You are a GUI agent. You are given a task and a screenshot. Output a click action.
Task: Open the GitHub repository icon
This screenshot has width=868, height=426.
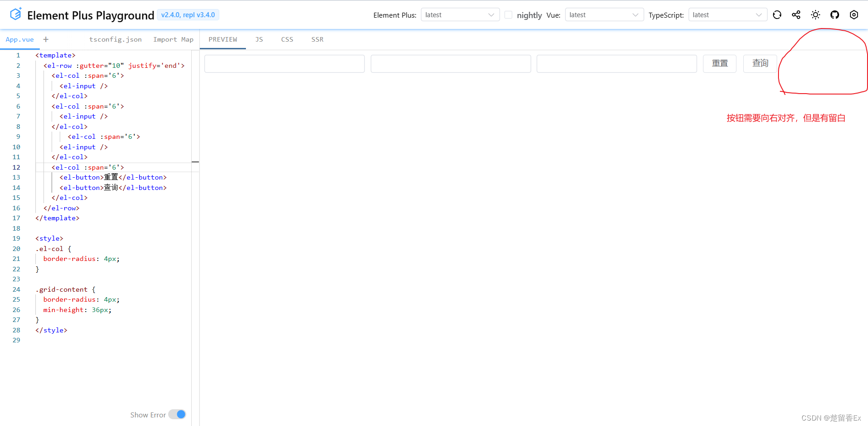point(835,15)
